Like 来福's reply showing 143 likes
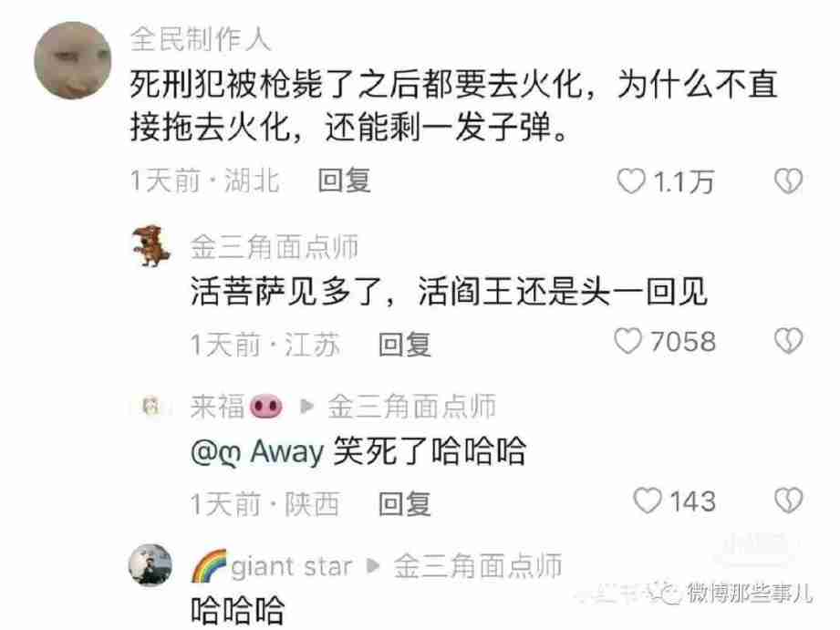This screenshot has height=630, width=840. 648,501
